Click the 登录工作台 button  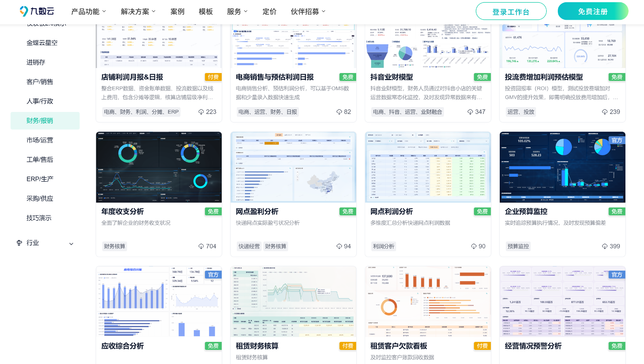(x=511, y=11)
